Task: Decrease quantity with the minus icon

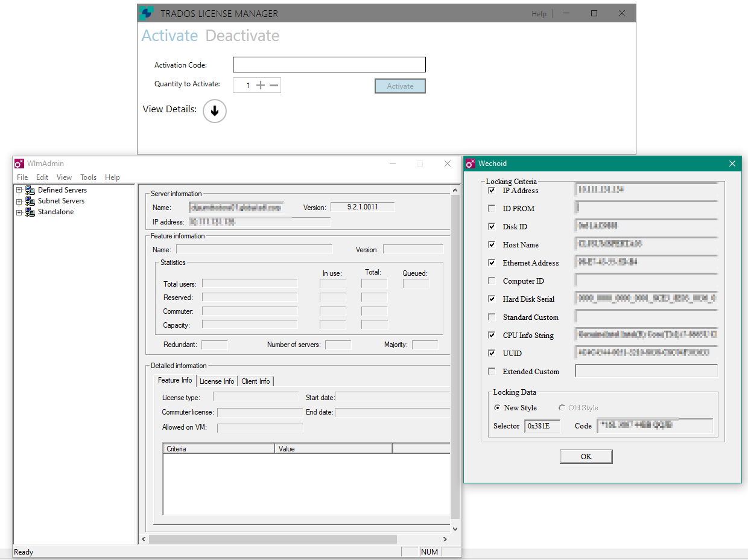Action: click(x=274, y=86)
